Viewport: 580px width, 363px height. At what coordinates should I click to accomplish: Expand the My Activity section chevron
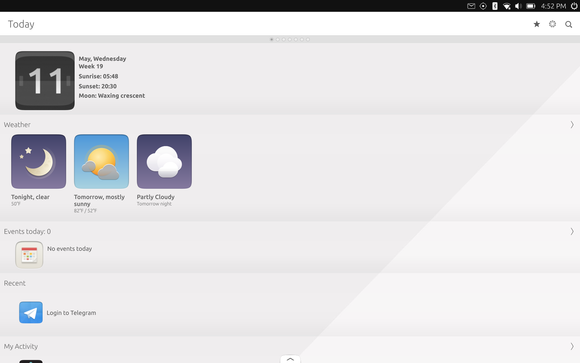point(572,346)
